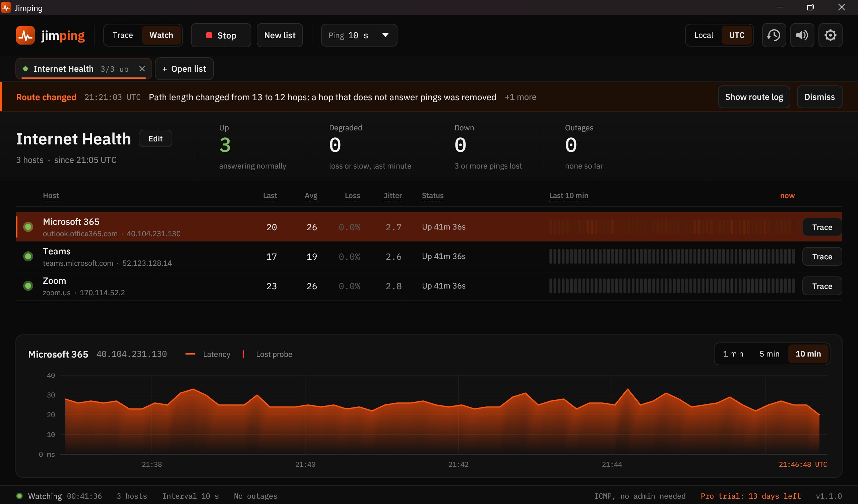Edit the Internet Health list
Viewport: 858px width, 504px height.
tap(155, 139)
